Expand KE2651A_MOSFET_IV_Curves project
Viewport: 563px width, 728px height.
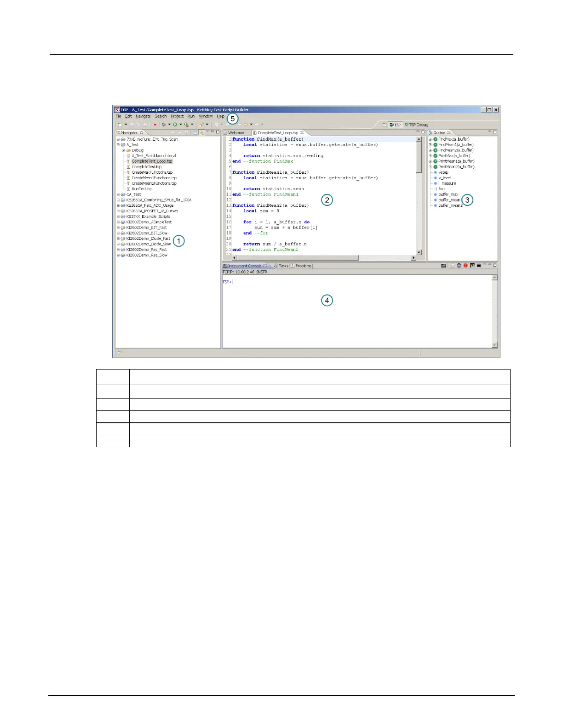tap(118, 211)
